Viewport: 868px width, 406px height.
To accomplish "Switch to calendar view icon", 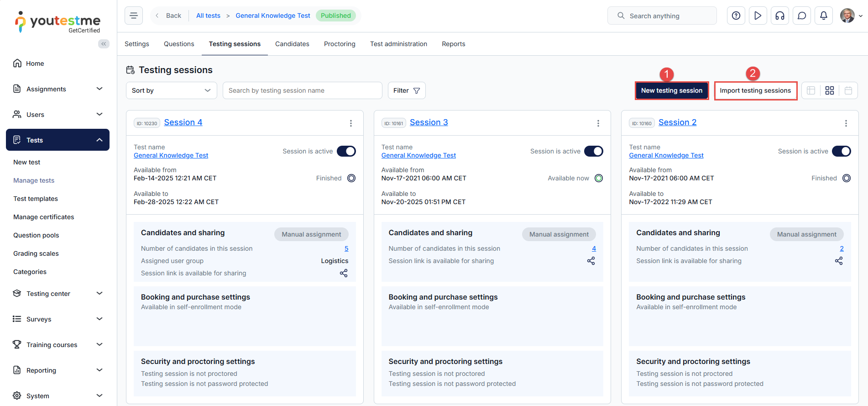I will [x=848, y=90].
